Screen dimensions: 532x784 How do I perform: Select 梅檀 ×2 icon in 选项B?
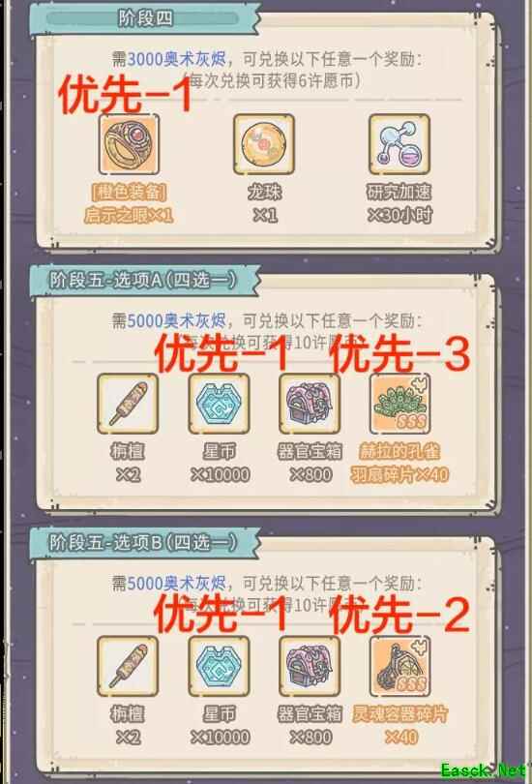coord(128,666)
